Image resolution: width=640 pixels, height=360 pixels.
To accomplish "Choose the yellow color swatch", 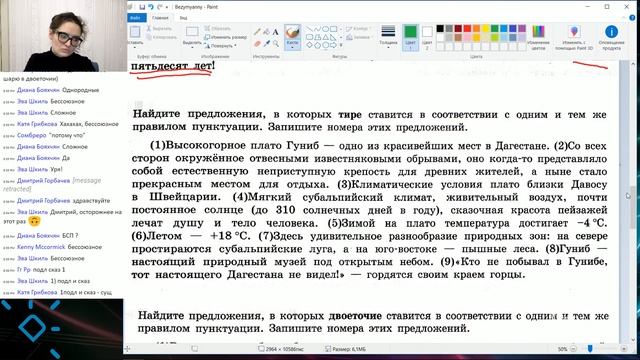I will point(485,29).
